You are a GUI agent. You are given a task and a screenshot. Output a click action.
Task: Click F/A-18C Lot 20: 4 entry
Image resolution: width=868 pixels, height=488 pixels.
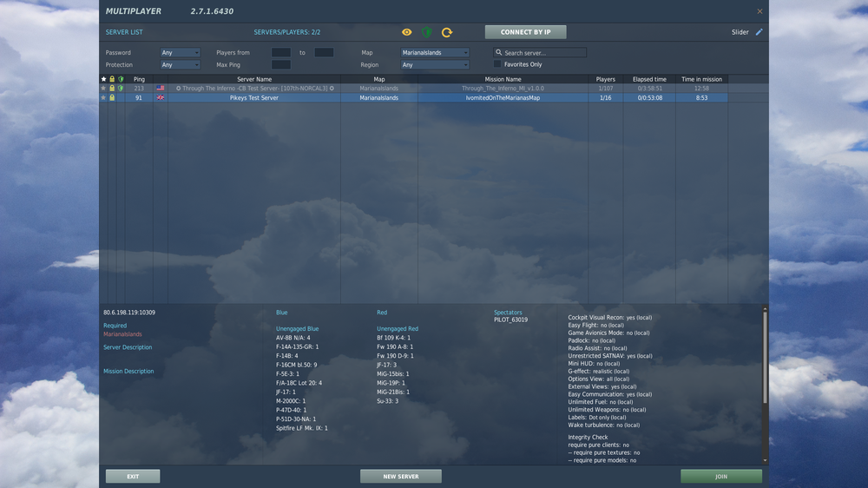click(299, 383)
